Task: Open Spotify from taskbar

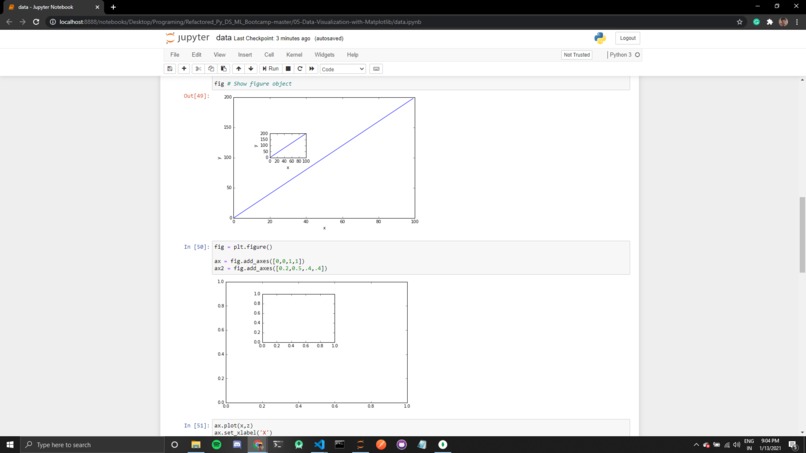Action: click(x=216, y=445)
